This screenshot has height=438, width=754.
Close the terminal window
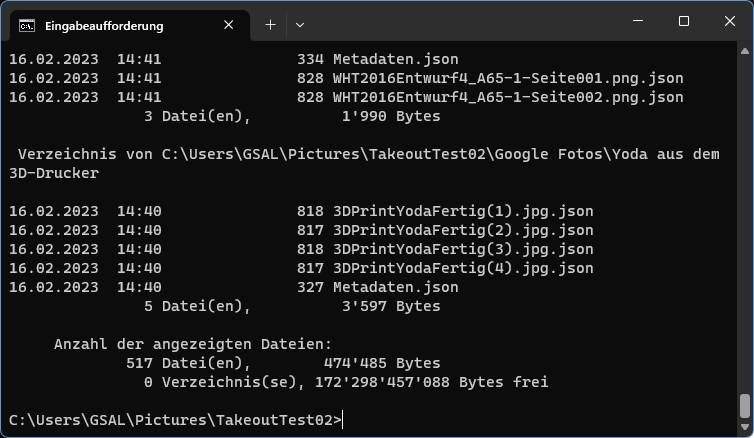coord(730,21)
